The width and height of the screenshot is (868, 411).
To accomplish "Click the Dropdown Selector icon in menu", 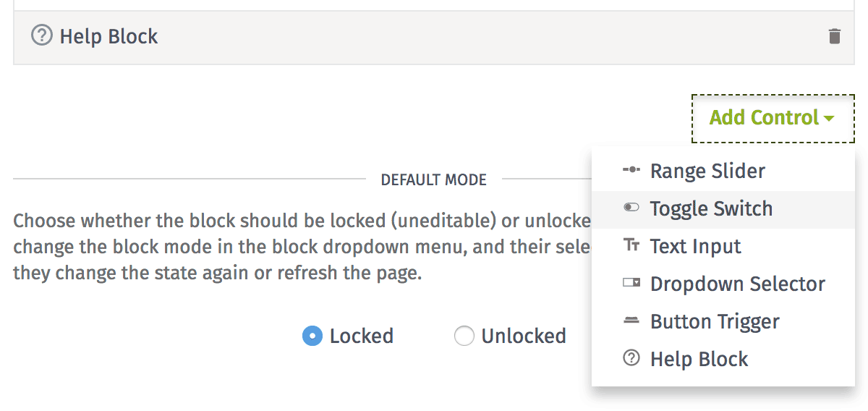I will tap(631, 284).
